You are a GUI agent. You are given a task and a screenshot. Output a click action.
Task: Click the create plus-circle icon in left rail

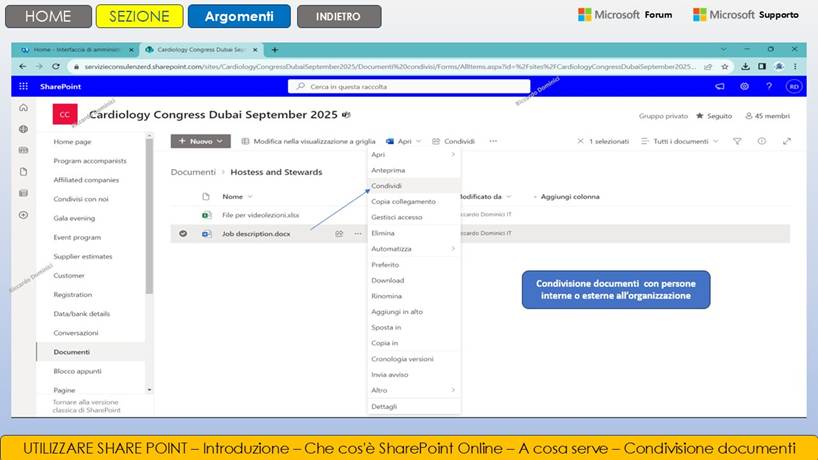coord(23,214)
